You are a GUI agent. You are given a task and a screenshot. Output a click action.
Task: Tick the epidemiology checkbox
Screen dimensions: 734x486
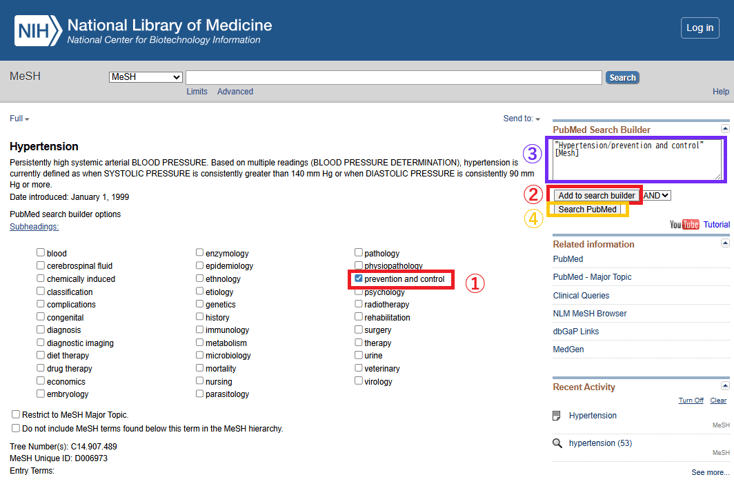pos(200,266)
